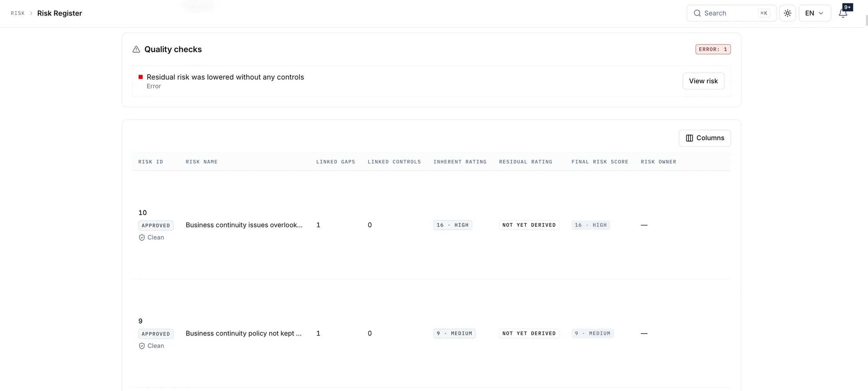Open risk 'Business continuity policy not kept ...'

(x=243, y=333)
